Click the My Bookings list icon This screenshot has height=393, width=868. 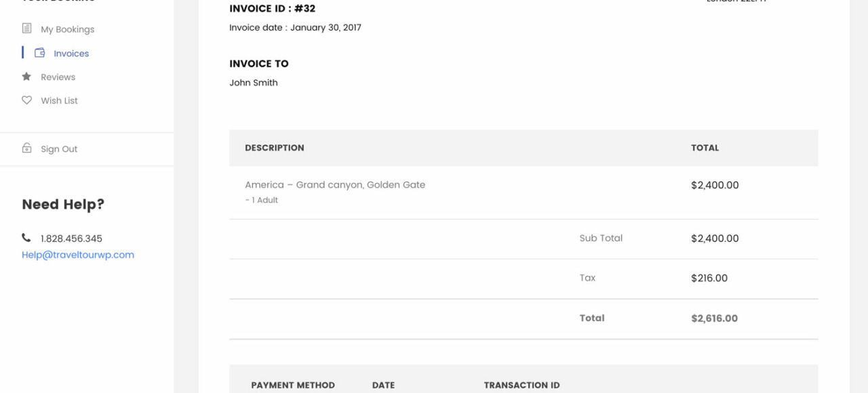pos(26,28)
